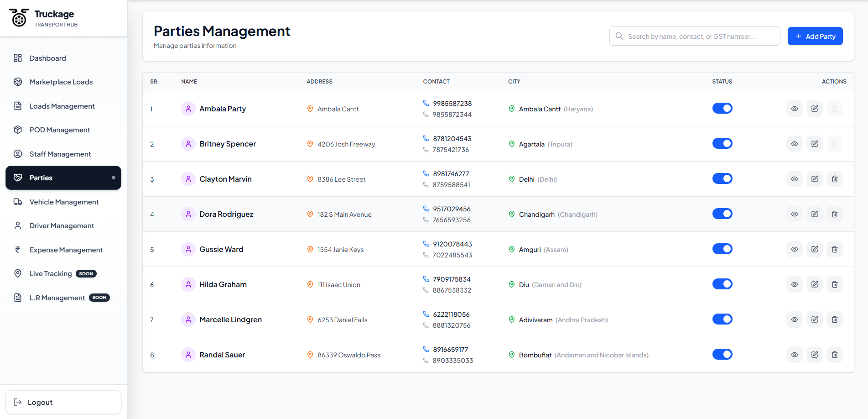Click phone number 9985587238
The height and width of the screenshot is (419, 868).
point(452,104)
